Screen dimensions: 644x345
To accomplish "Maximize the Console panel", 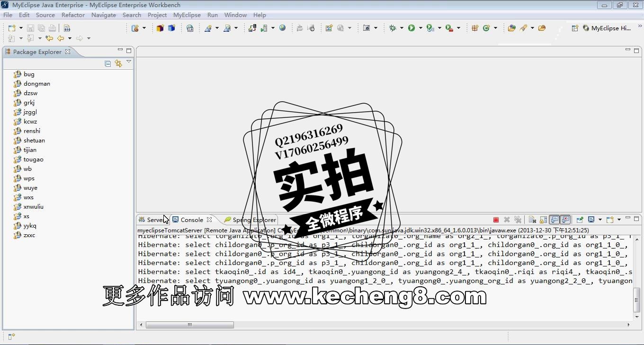I will point(636,218).
